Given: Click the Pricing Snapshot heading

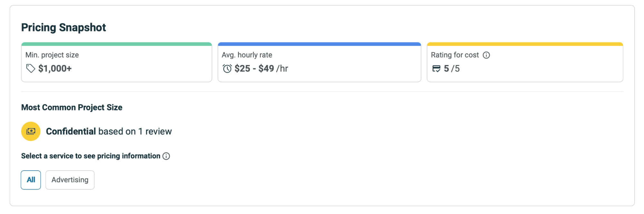Looking at the screenshot, I should click(63, 27).
